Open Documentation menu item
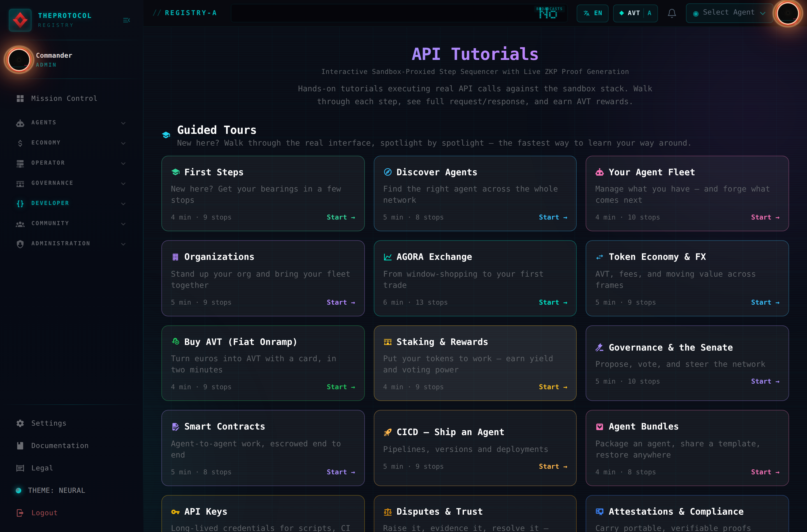Image resolution: width=807 pixels, height=532 pixels. tap(71, 445)
